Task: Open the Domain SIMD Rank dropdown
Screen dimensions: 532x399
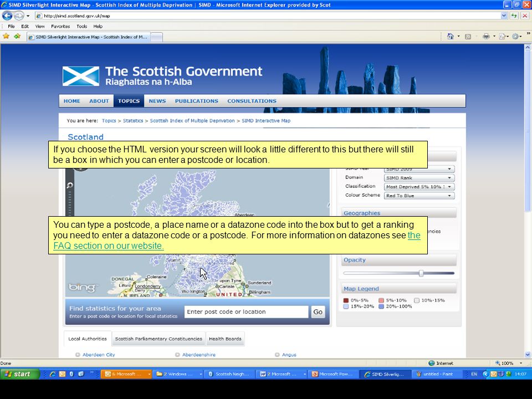Action: click(419, 178)
